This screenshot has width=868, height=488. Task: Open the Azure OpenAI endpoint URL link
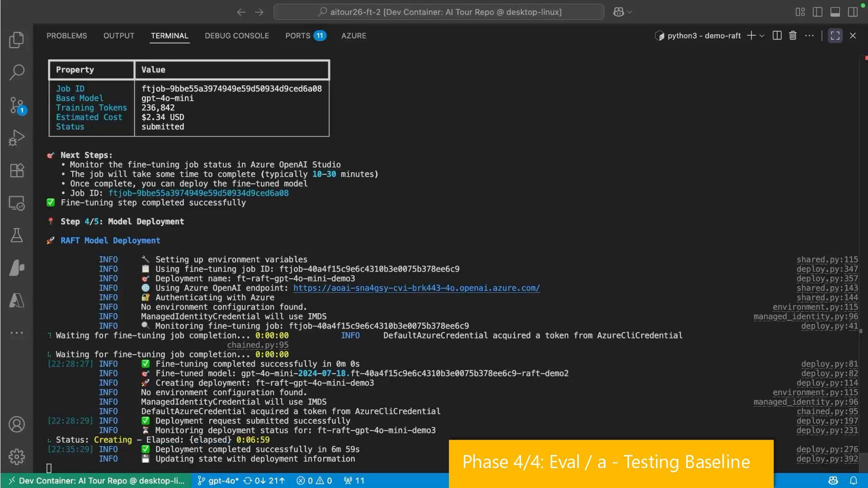coord(416,288)
